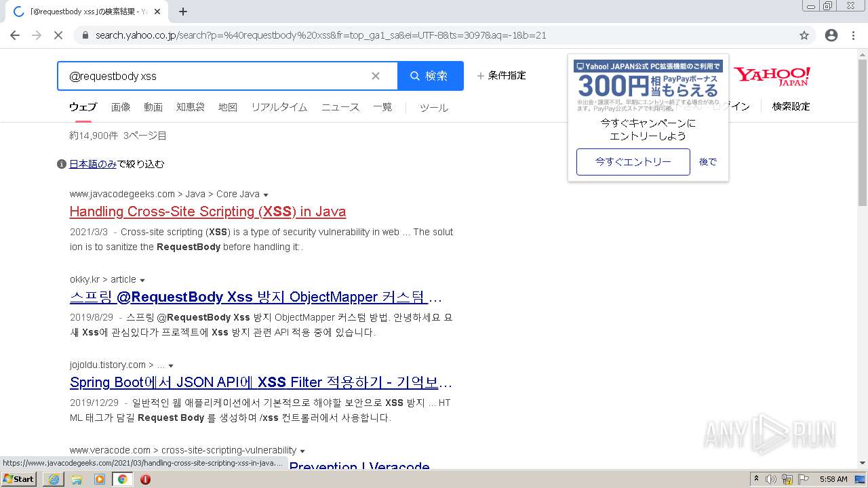Expand the jojoldu.tistory.com result dropdown arrow
The width and height of the screenshot is (868, 488).
point(171,365)
